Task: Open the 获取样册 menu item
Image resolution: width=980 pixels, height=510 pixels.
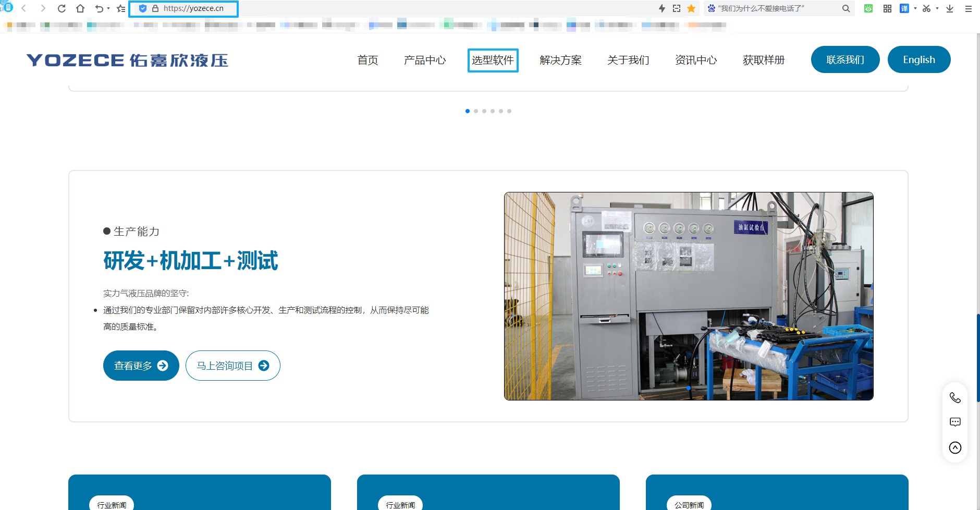Action: point(764,60)
